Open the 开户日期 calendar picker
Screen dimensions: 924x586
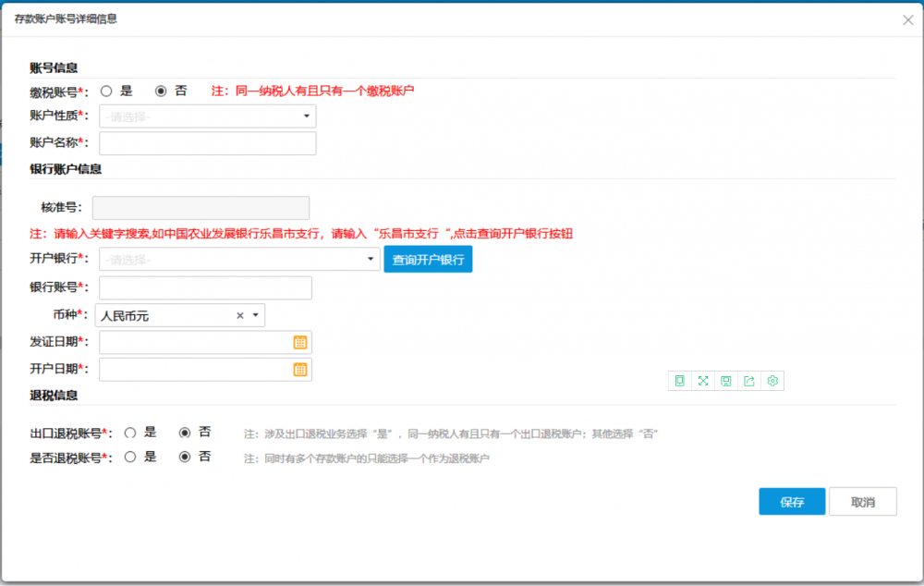tap(299, 370)
